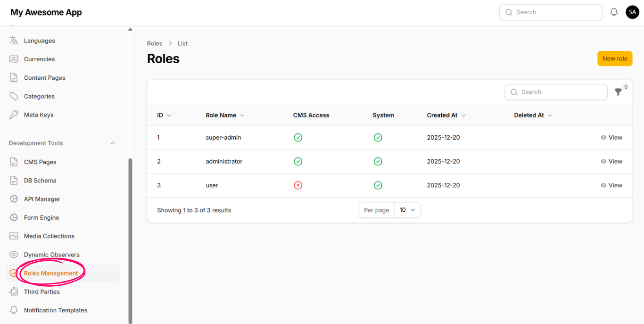Click the API Manager gear icon

coord(14,199)
